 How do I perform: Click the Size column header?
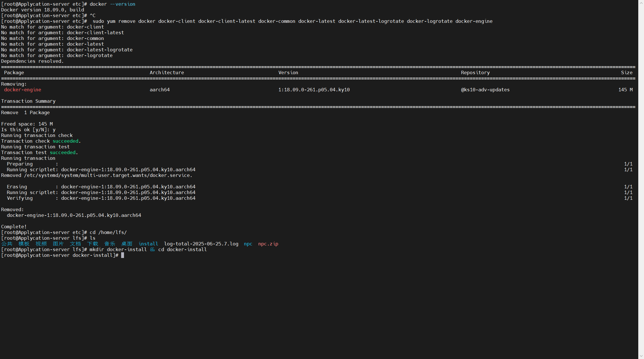pos(626,72)
